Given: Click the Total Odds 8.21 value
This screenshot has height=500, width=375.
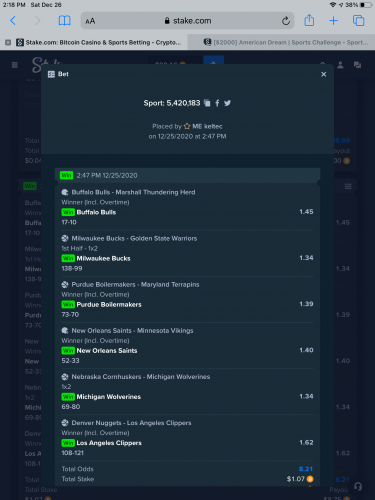Looking at the screenshot, I should pyautogui.click(x=306, y=469).
